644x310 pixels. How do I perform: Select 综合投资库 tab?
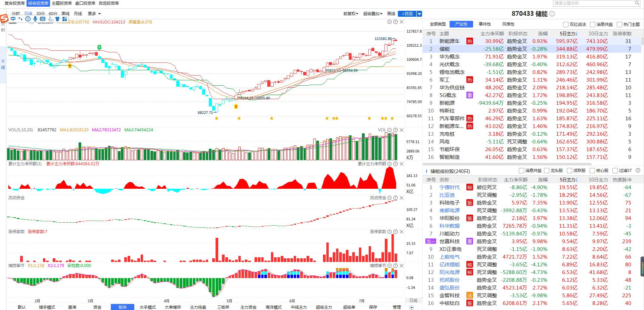(x=38, y=3)
